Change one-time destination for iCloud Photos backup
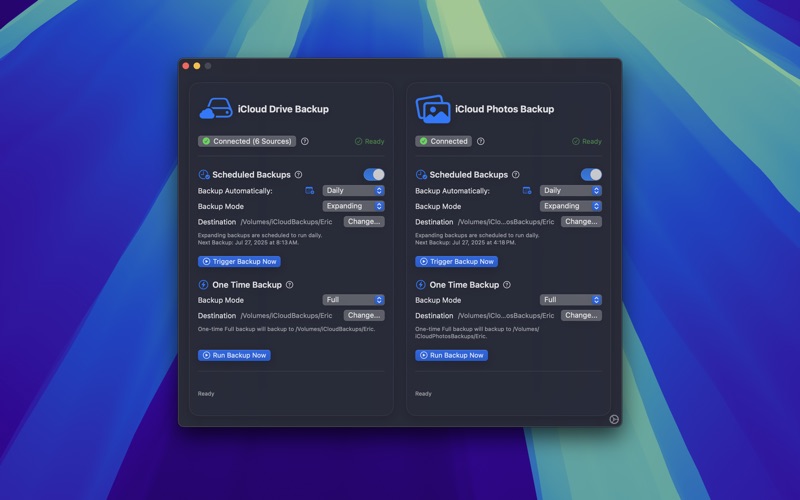Screen dimensions: 800x500 [581, 315]
